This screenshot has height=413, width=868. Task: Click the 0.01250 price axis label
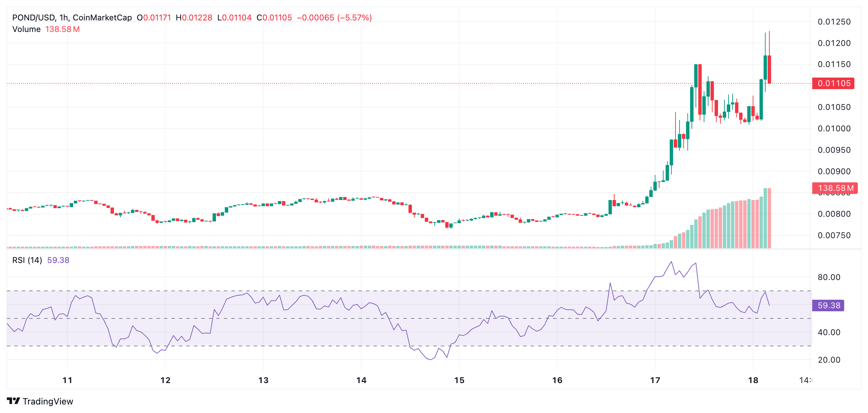tap(834, 22)
